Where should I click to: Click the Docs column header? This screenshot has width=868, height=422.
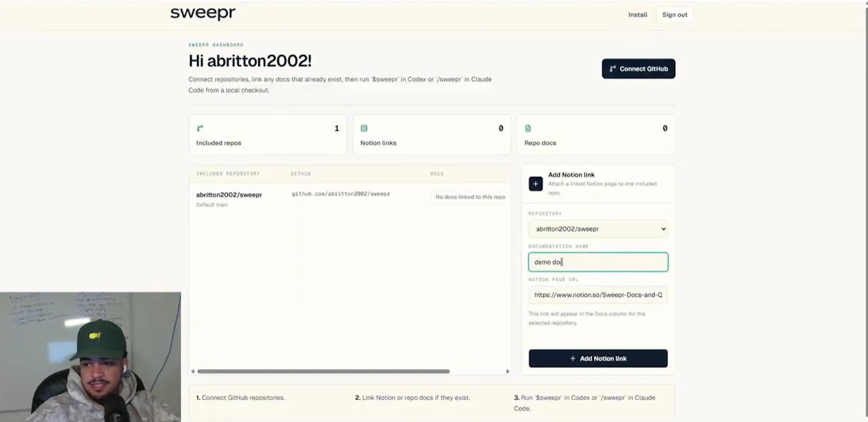tap(437, 174)
